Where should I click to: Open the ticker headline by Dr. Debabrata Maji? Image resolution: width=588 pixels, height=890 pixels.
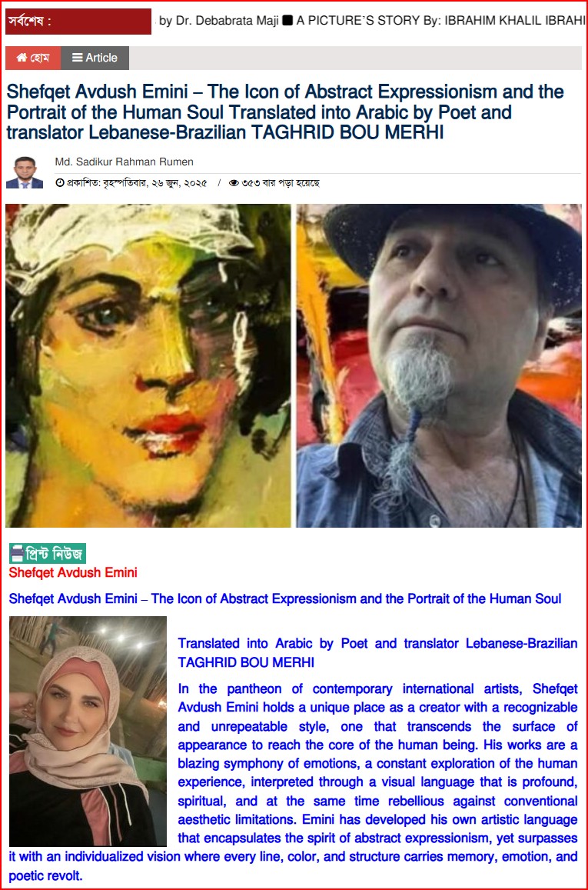pyautogui.click(x=218, y=21)
